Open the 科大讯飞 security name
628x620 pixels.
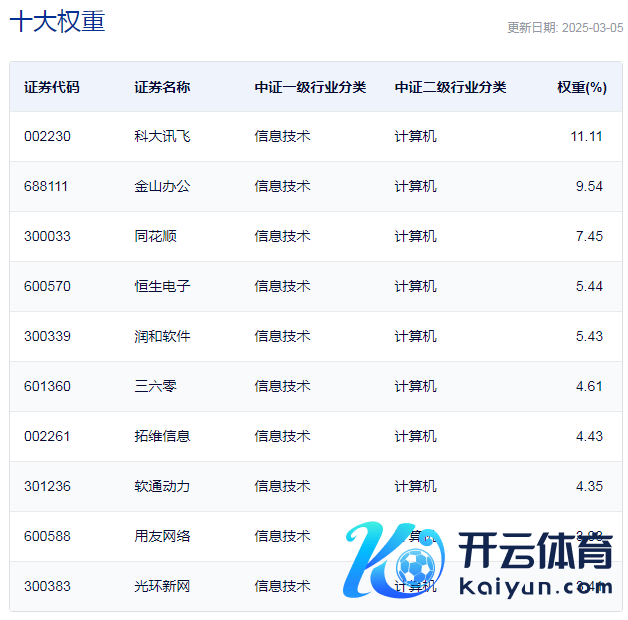pos(162,136)
